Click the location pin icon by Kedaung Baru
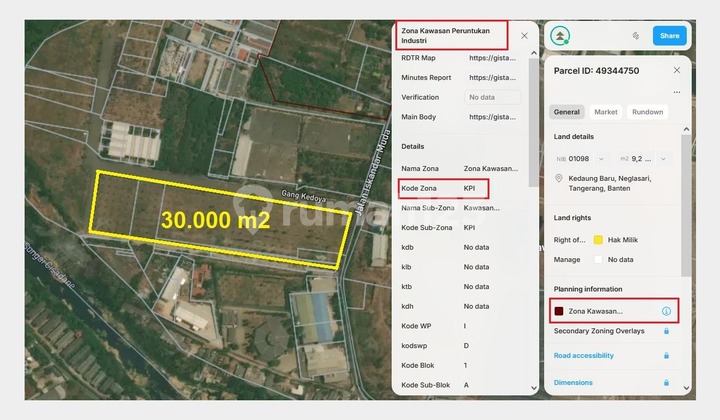The height and width of the screenshot is (420, 720). pyautogui.click(x=559, y=179)
